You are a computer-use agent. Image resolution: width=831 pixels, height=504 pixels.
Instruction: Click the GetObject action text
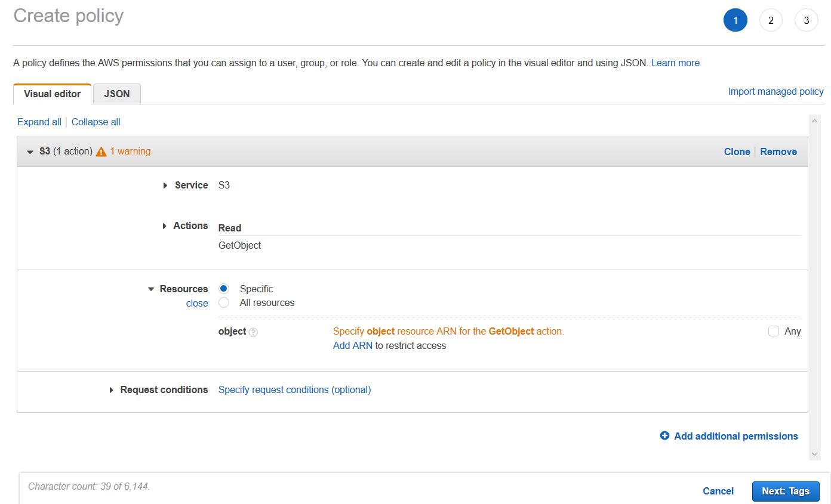coord(239,245)
